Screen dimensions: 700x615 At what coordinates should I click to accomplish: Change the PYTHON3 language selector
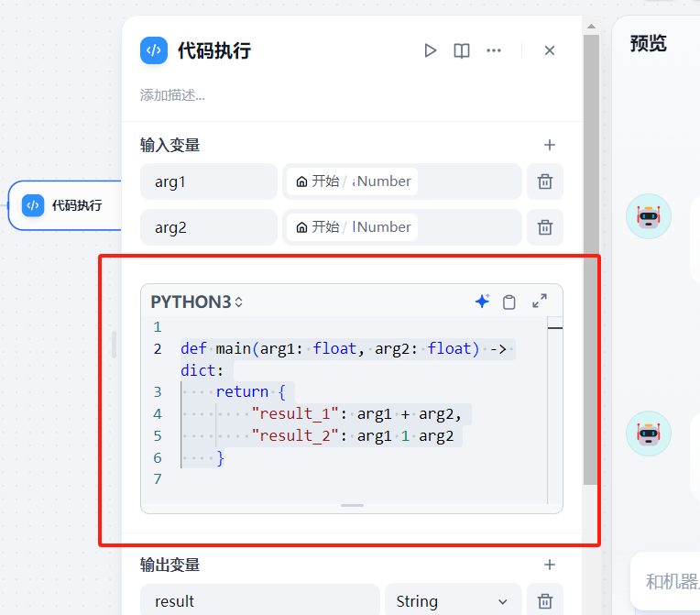(x=197, y=302)
